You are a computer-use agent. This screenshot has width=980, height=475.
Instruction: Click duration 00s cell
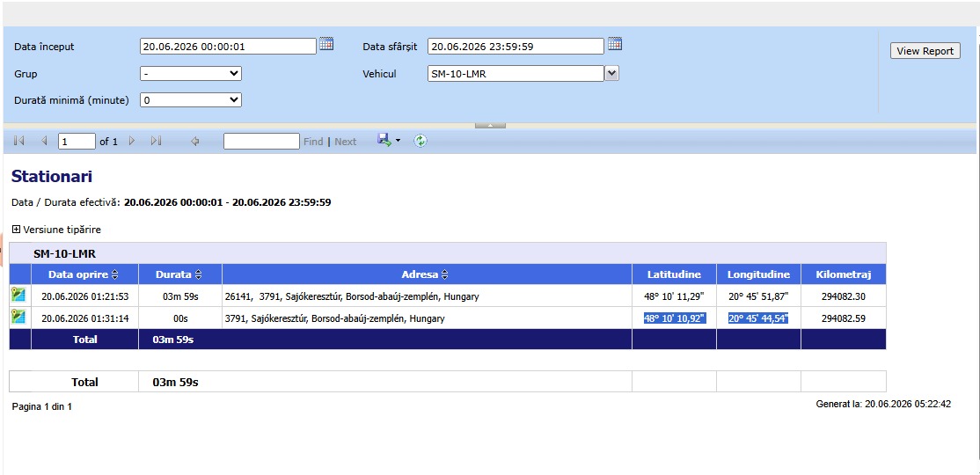click(180, 318)
